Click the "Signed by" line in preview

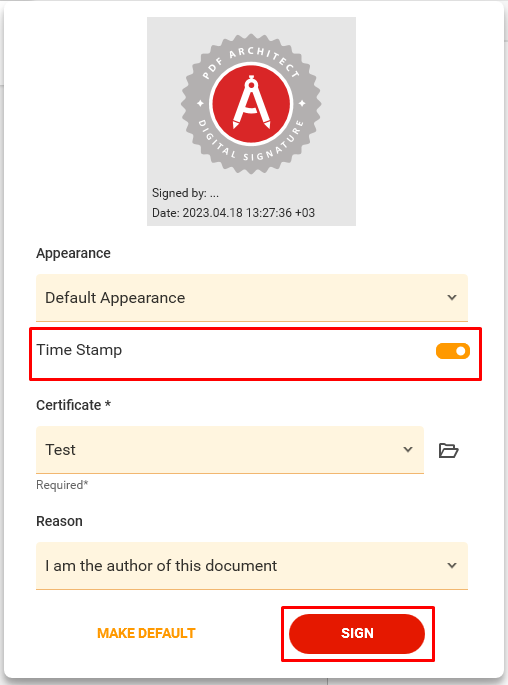tap(185, 193)
